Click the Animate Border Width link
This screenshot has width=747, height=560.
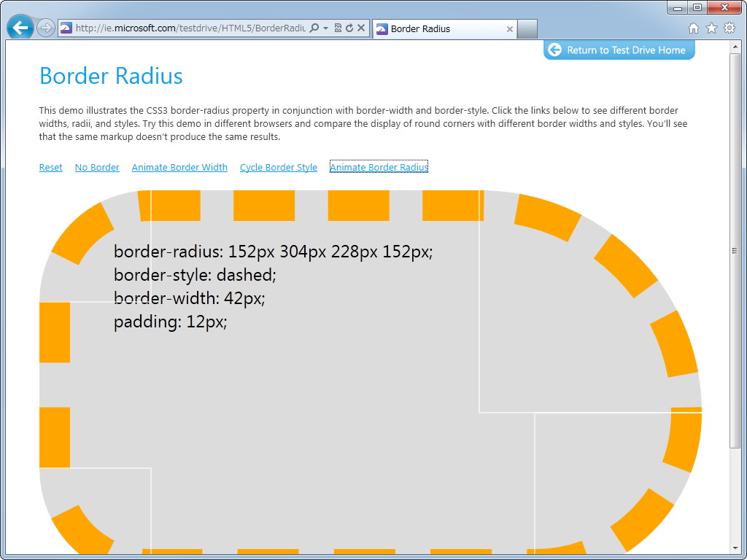pos(179,167)
